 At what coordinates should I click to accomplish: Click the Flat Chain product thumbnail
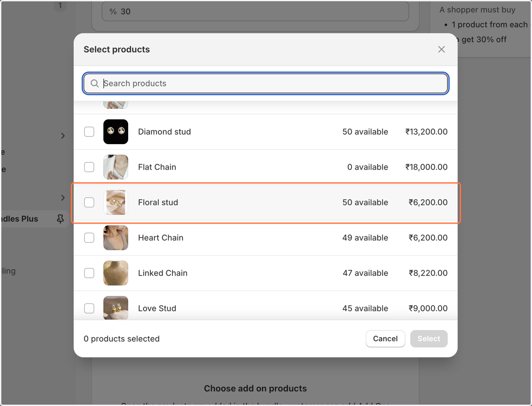(116, 167)
